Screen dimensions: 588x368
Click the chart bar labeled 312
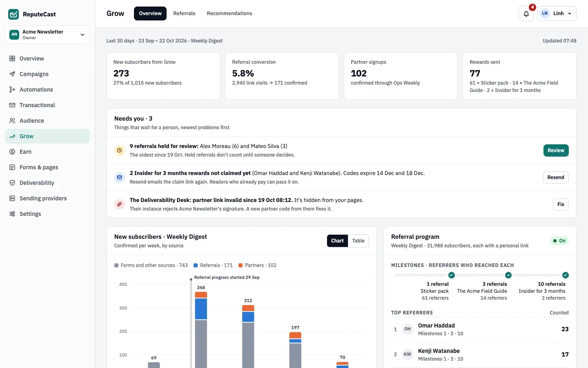pos(248,336)
